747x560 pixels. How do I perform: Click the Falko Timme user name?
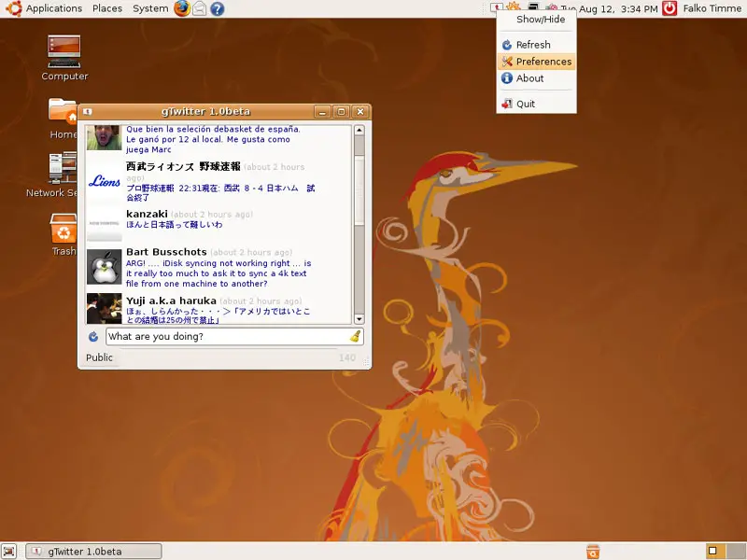coord(712,8)
